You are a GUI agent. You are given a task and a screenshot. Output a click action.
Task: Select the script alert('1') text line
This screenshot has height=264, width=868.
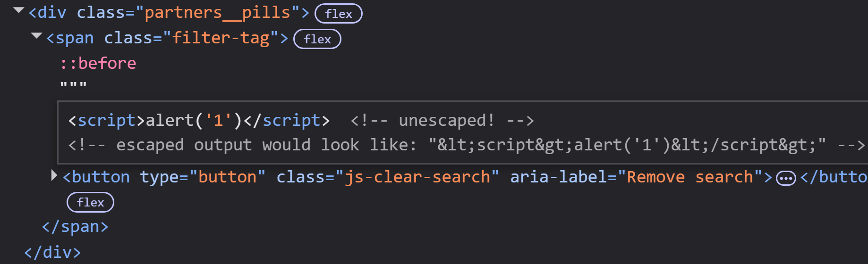[x=199, y=120]
